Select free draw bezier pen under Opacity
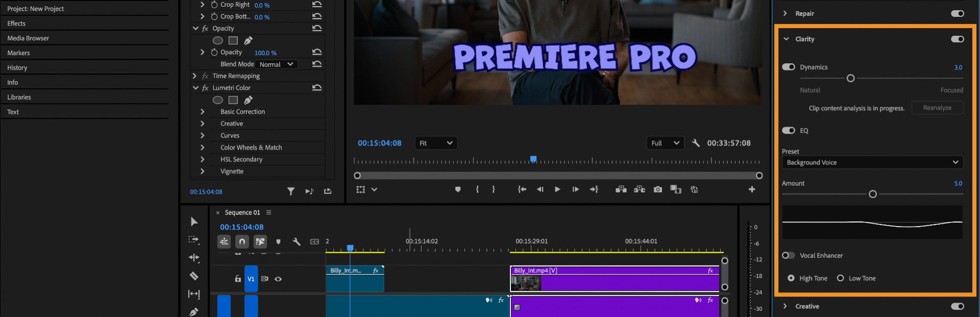Viewport: 980px width, 317px height. [x=248, y=40]
